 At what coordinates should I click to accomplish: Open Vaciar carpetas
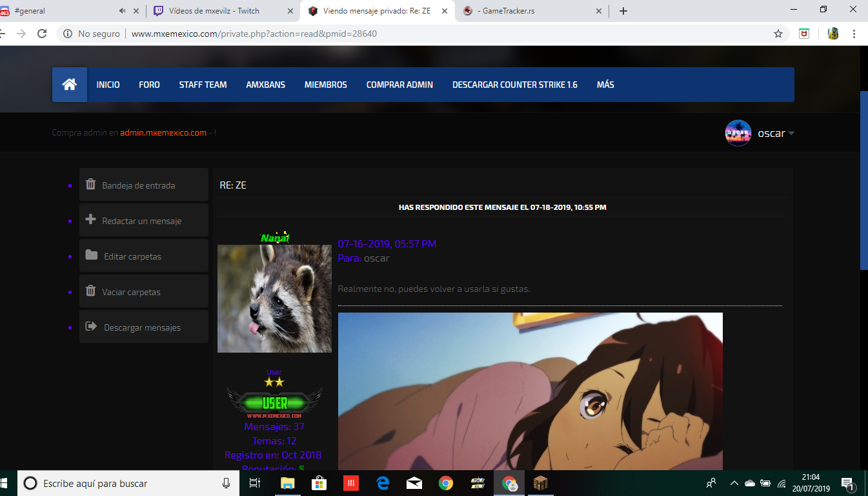[131, 292]
